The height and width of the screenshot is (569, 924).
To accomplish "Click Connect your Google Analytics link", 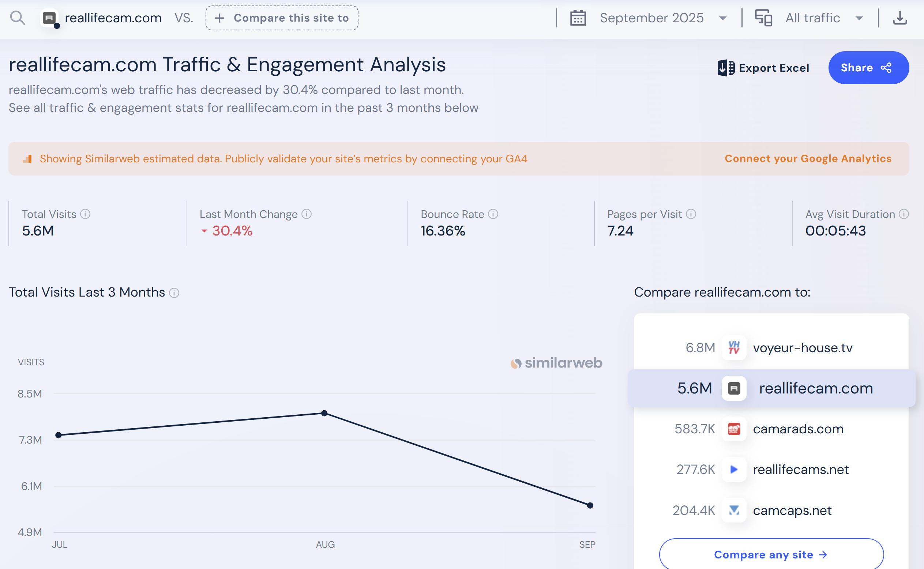I will (x=808, y=158).
